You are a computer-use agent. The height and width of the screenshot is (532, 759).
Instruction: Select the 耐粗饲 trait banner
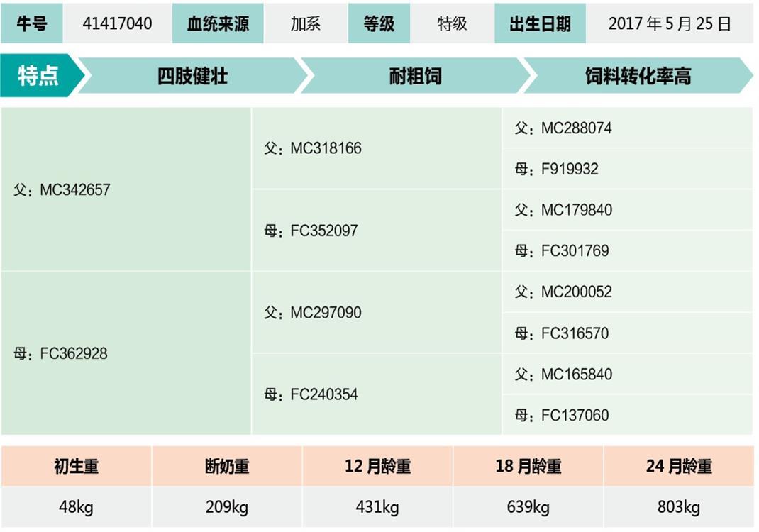[x=415, y=76]
